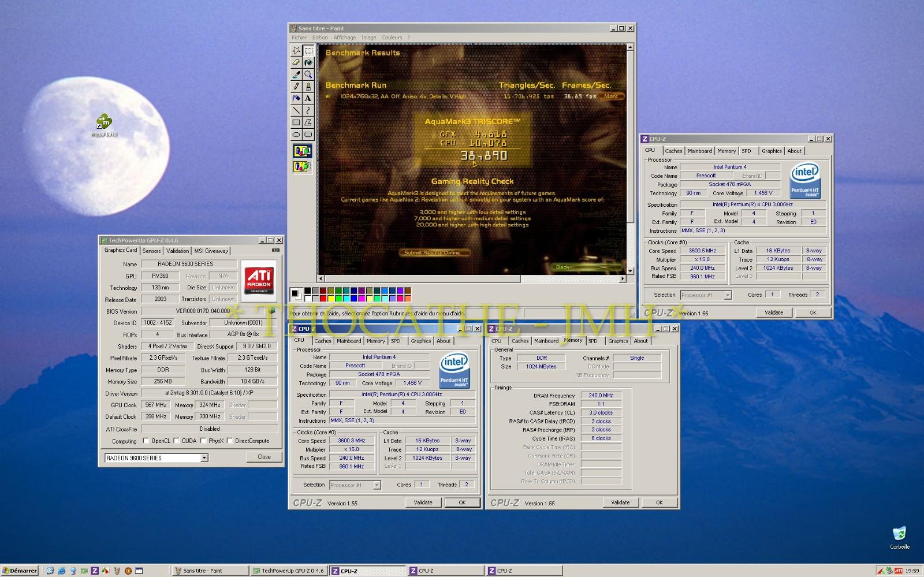924x577 pixels.
Task: Select the transparent selection mode option
Action: tap(303, 166)
